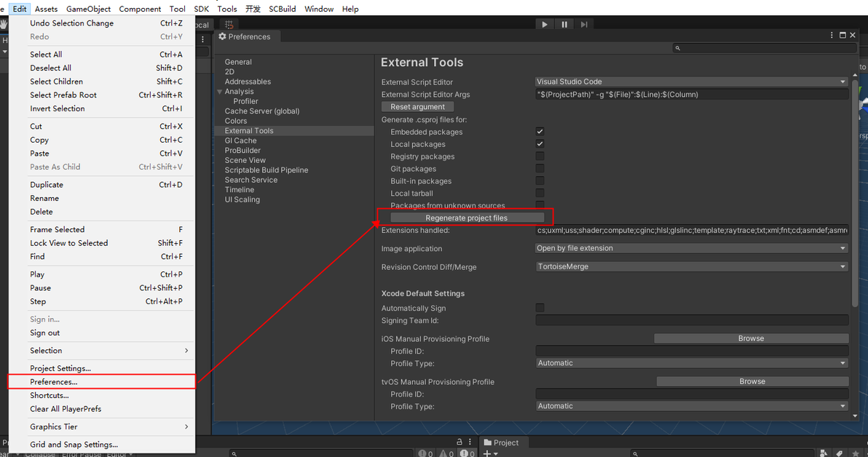Open tvOS Profile Type dropdown

pyautogui.click(x=691, y=405)
